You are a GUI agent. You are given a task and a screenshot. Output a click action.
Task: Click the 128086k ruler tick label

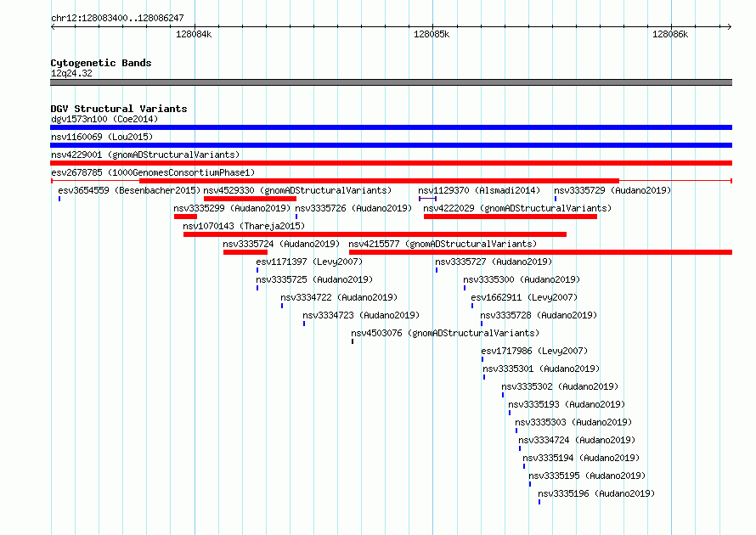[x=670, y=34]
